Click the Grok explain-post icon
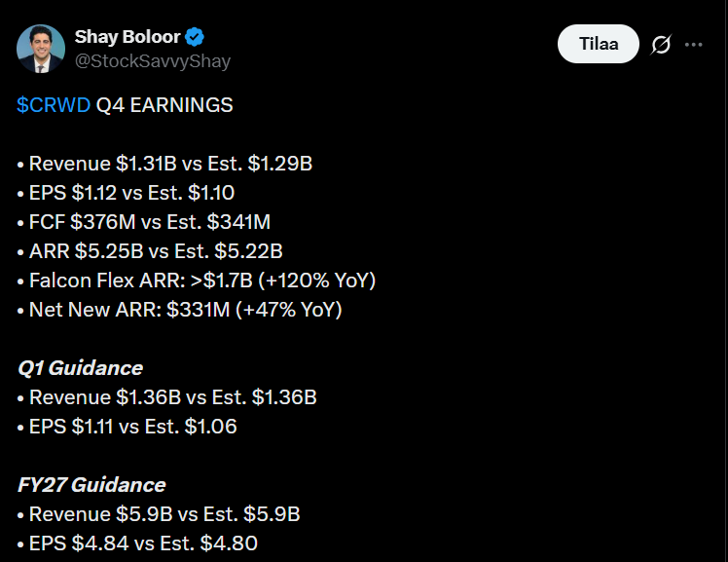 click(661, 45)
